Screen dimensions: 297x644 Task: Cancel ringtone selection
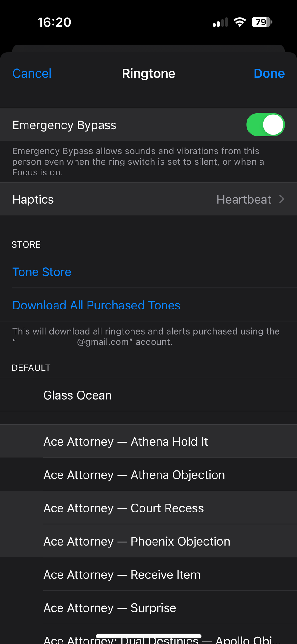pyautogui.click(x=32, y=74)
